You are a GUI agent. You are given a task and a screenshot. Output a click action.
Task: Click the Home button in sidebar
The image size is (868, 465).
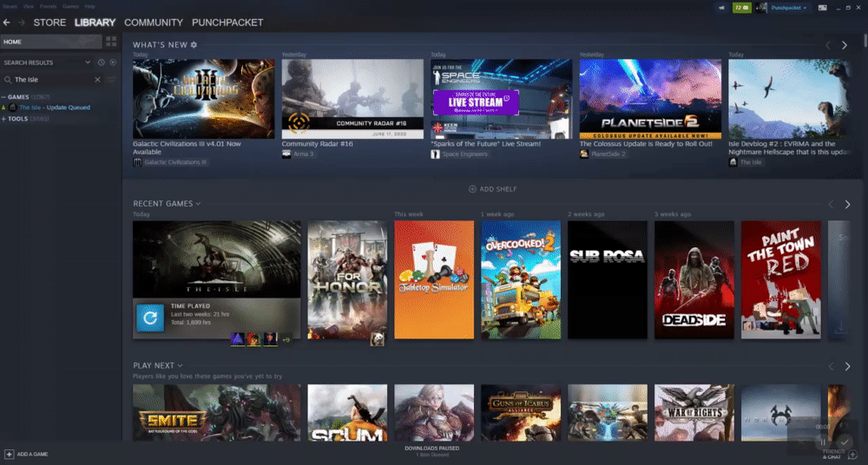pos(51,42)
